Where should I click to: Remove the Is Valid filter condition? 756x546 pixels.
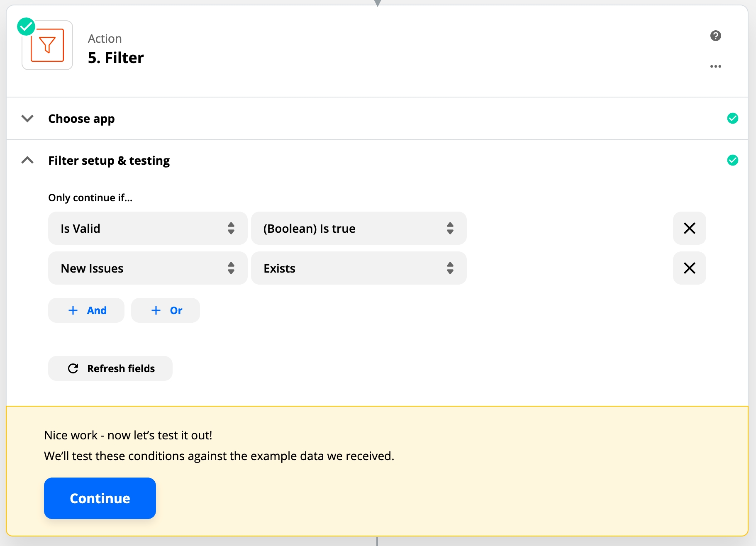pyautogui.click(x=689, y=228)
